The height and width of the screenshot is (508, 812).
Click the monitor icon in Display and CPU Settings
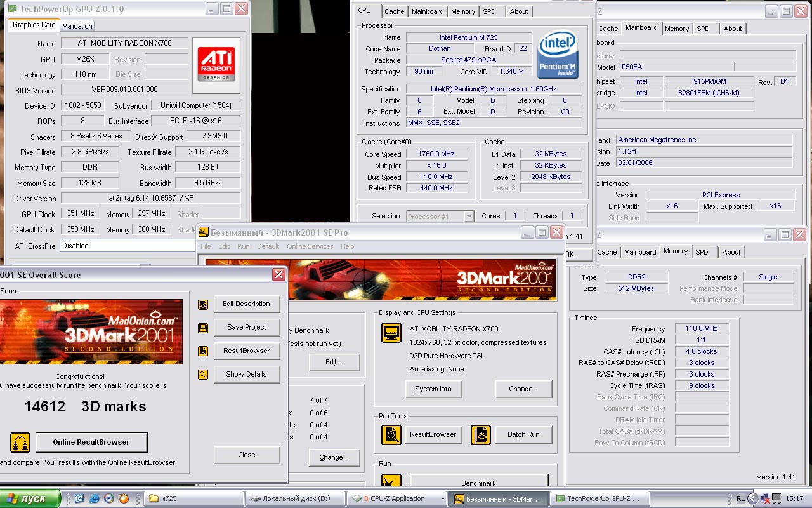click(391, 333)
